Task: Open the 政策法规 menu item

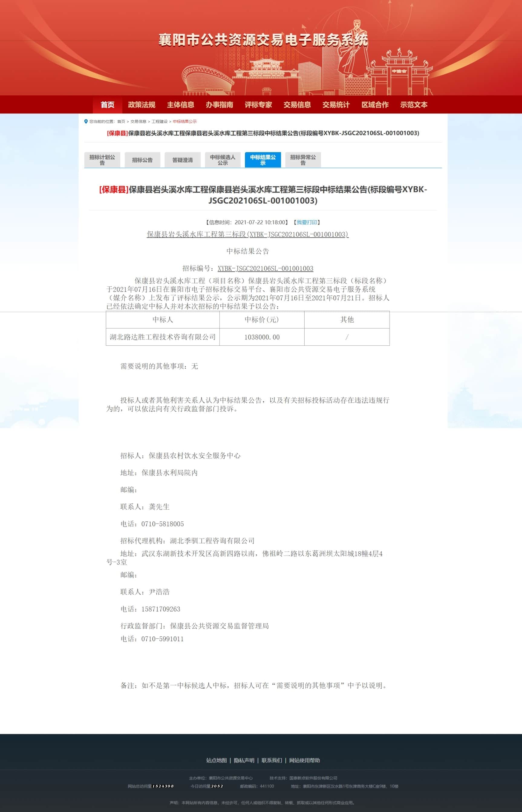Action: 141,105
